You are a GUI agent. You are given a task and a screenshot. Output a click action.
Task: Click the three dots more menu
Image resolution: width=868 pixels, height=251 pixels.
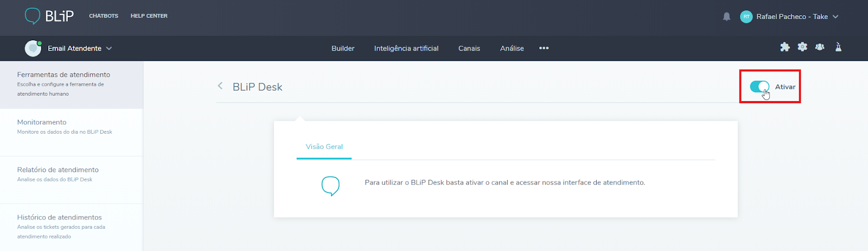click(544, 48)
